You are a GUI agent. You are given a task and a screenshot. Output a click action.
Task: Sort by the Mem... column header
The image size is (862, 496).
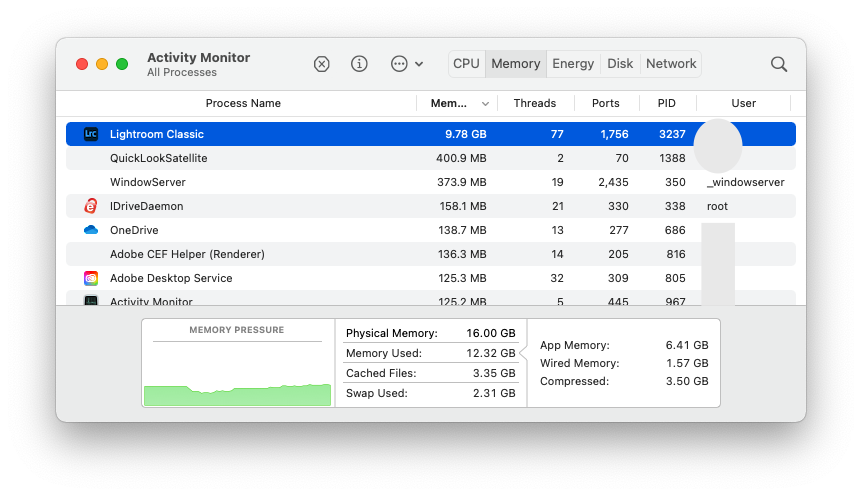[x=449, y=103]
